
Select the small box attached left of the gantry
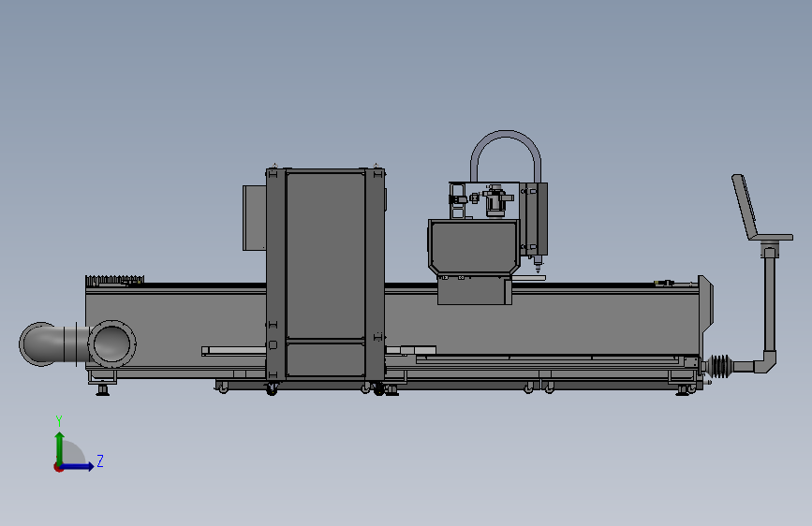[254, 218]
